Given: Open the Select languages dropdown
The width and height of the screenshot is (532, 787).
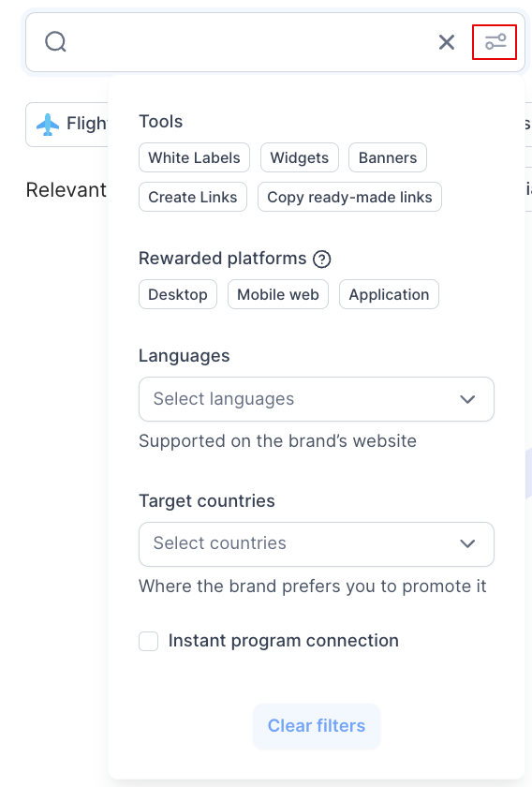Looking at the screenshot, I should point(317,399).
